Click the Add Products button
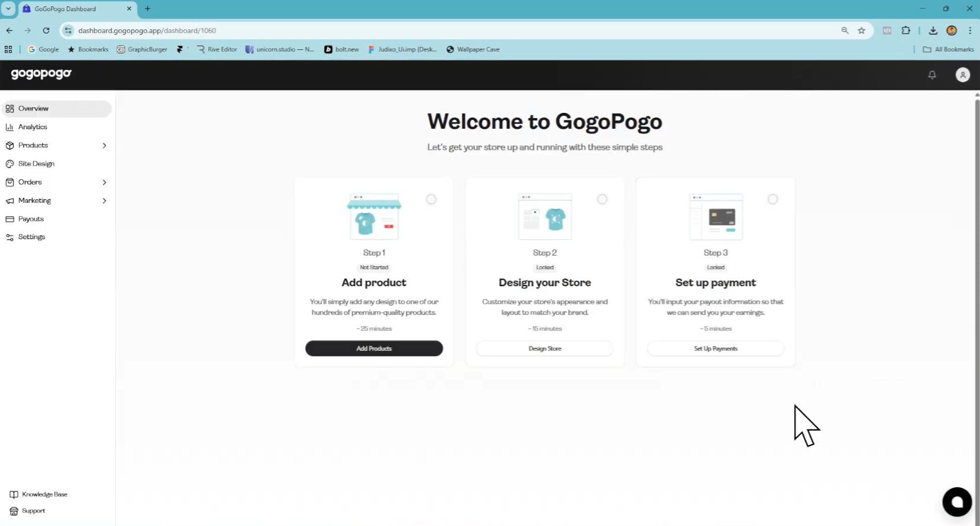 (374, 349)
